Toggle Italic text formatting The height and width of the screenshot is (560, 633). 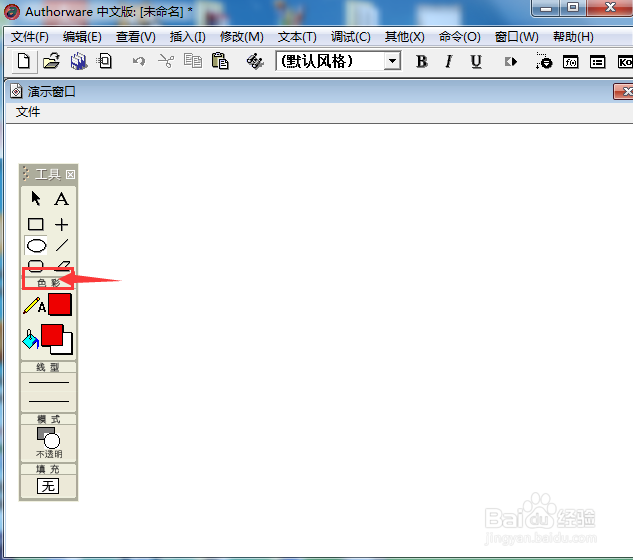coord(449,62)
